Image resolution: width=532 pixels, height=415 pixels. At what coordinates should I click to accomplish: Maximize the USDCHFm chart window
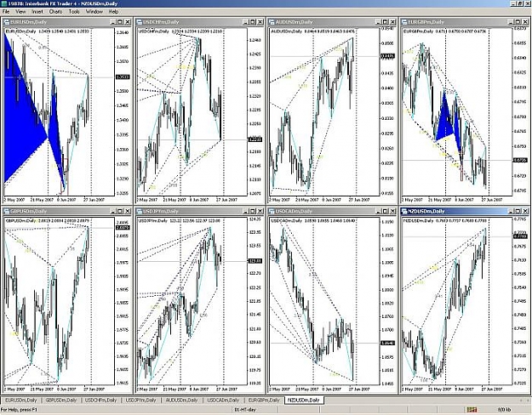tap(252, 22)
